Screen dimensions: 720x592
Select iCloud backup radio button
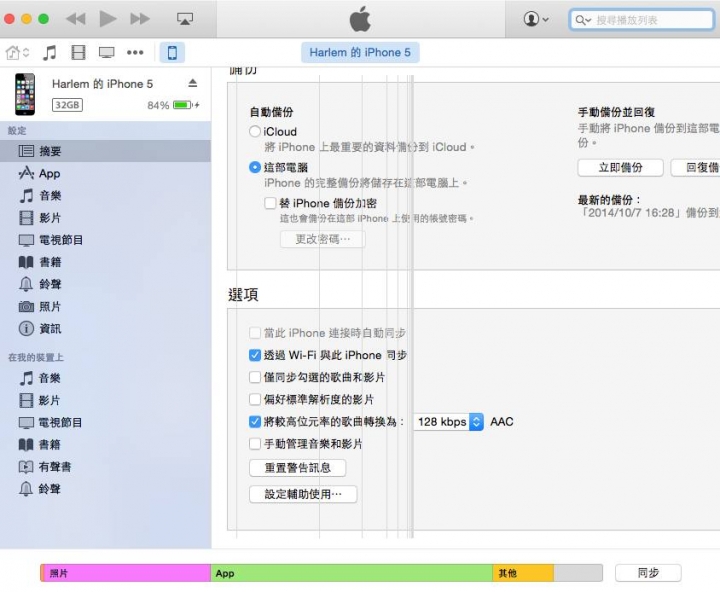point(255,132)
